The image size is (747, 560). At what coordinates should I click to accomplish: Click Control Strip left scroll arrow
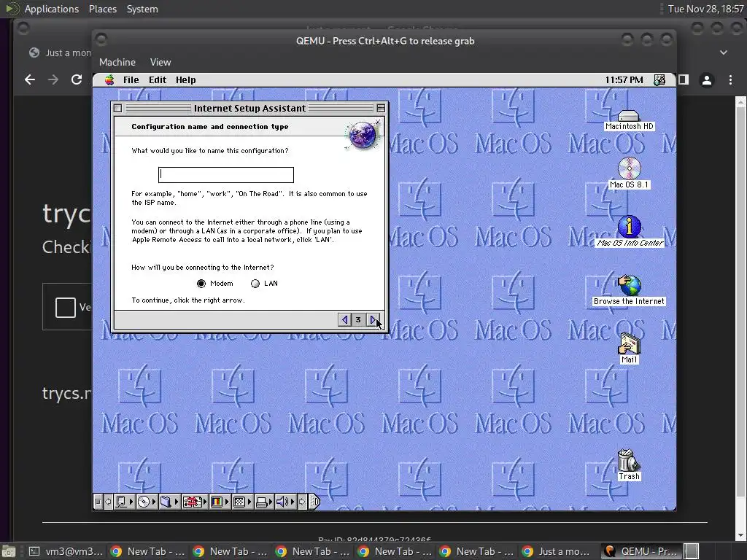(108, 502)
